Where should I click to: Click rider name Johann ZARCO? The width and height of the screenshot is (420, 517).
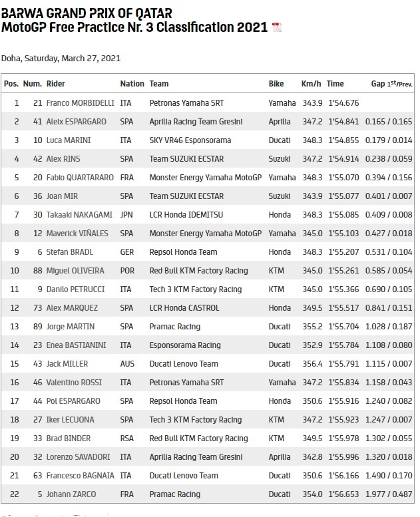pyautogui.click(x=71, y=494)
